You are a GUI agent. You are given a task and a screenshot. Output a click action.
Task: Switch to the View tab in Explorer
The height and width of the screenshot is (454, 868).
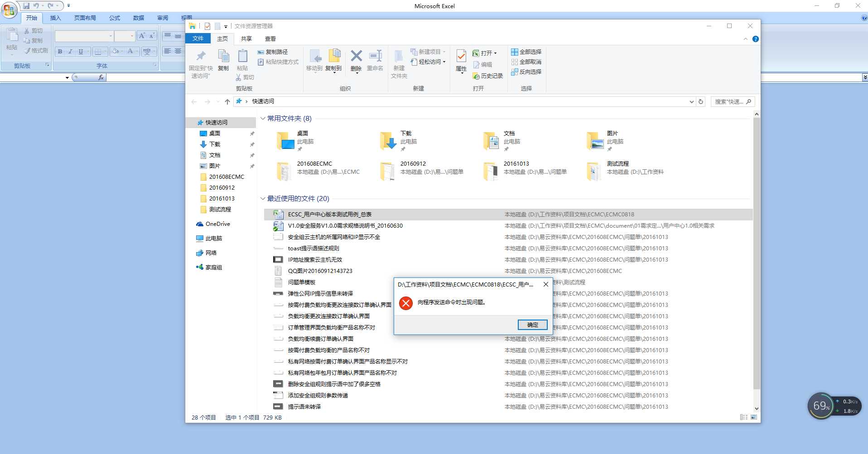click(270, 39)
